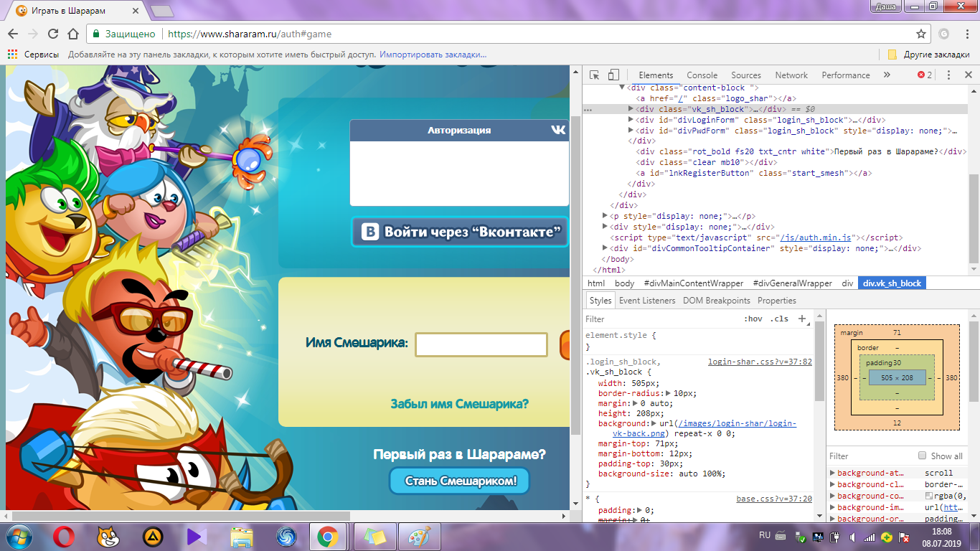The image size is (980, 551).
Task: Open Paint from the taskbar
Action: click(x=418, y=536)
